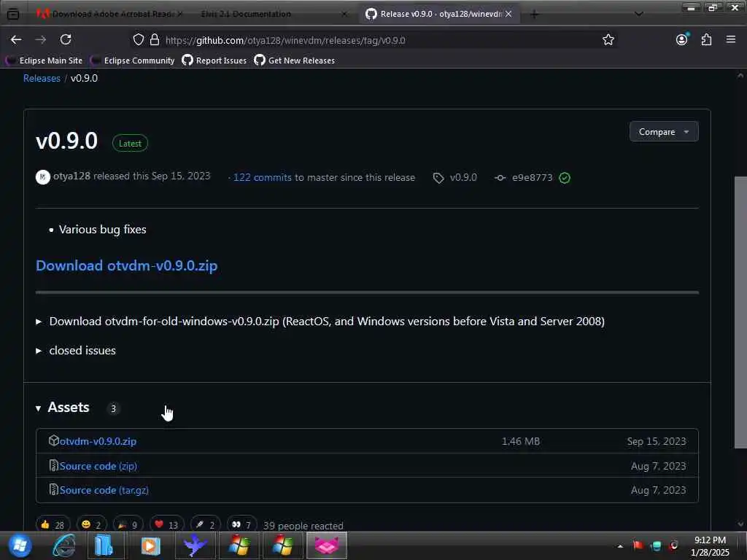
Task: Open the Eclipse Community bookmark
Action: pyautogui.click(x=133, y=61)
